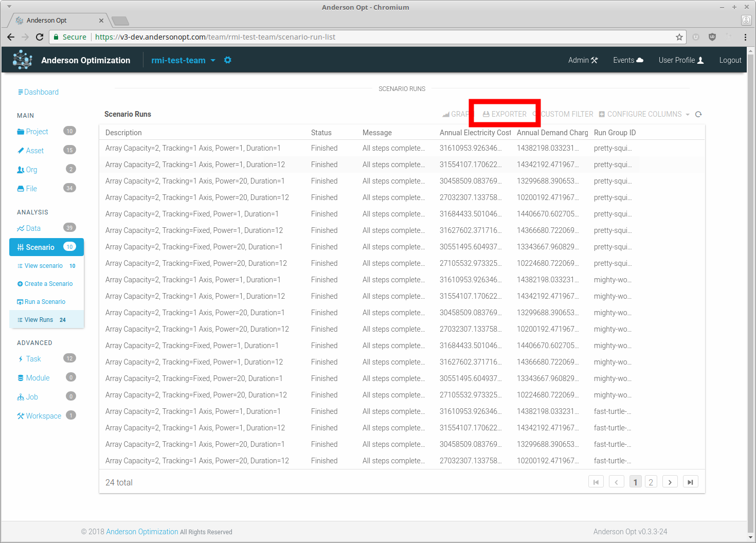Jump to the last page of runs

coord(690,482)
